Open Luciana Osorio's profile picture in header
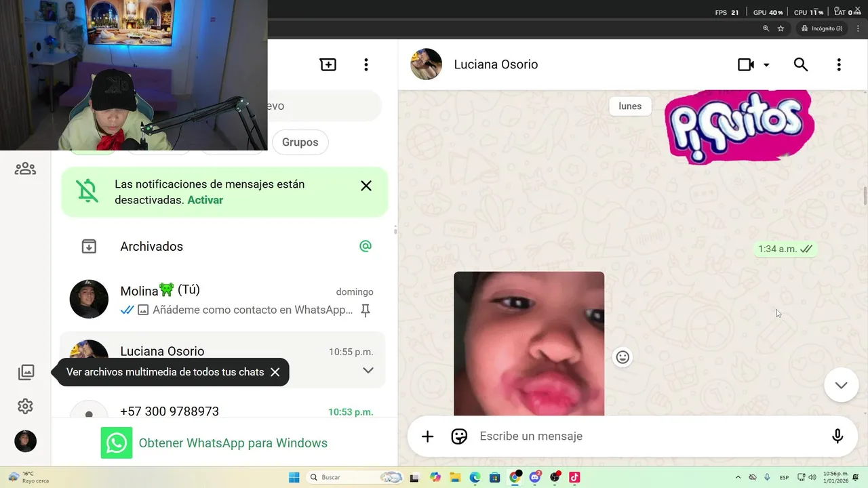Screen dimensions: 868x488 coord(427,64)
